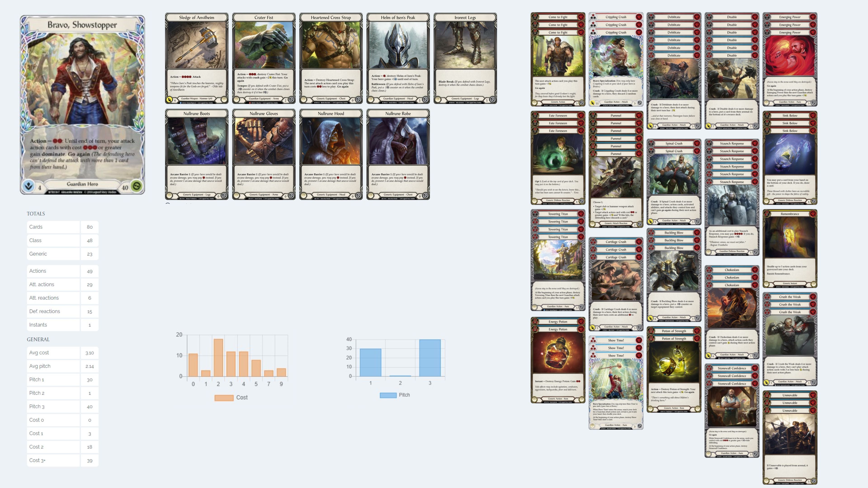Click the Cards total label in TOTALS
This screenshot has height=488, width=868.
pos(36,227)
